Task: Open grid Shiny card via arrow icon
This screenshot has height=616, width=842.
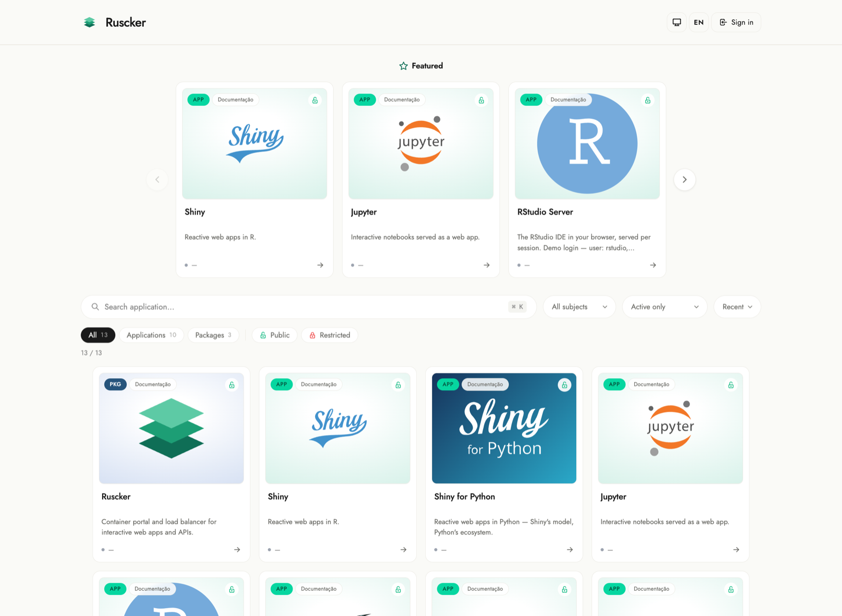Action: point(403,550)
